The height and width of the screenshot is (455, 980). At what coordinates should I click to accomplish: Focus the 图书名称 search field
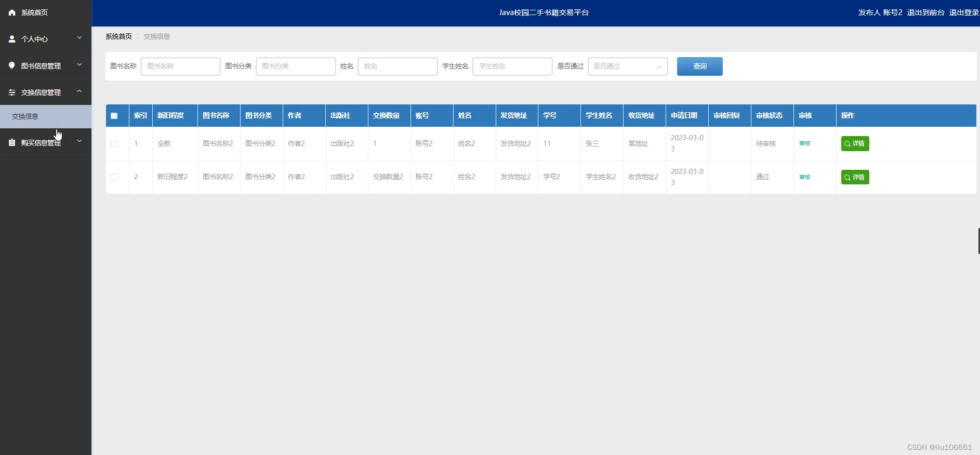[x=180, y=66]
